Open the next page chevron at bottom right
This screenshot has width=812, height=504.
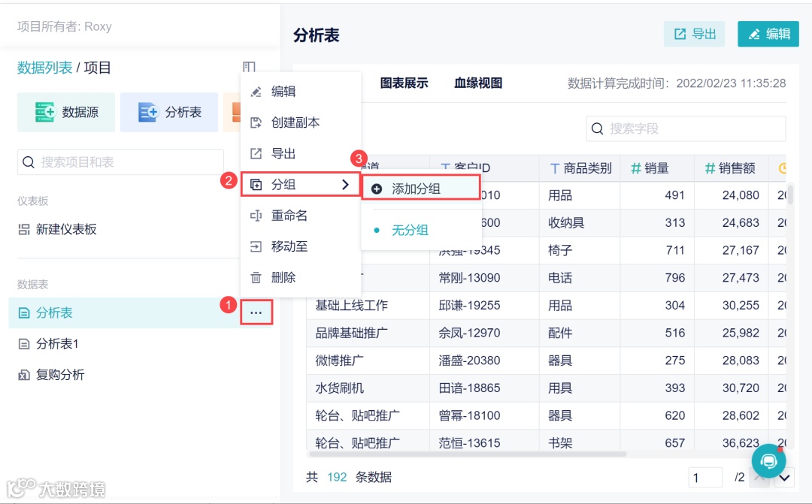point(784,477)
